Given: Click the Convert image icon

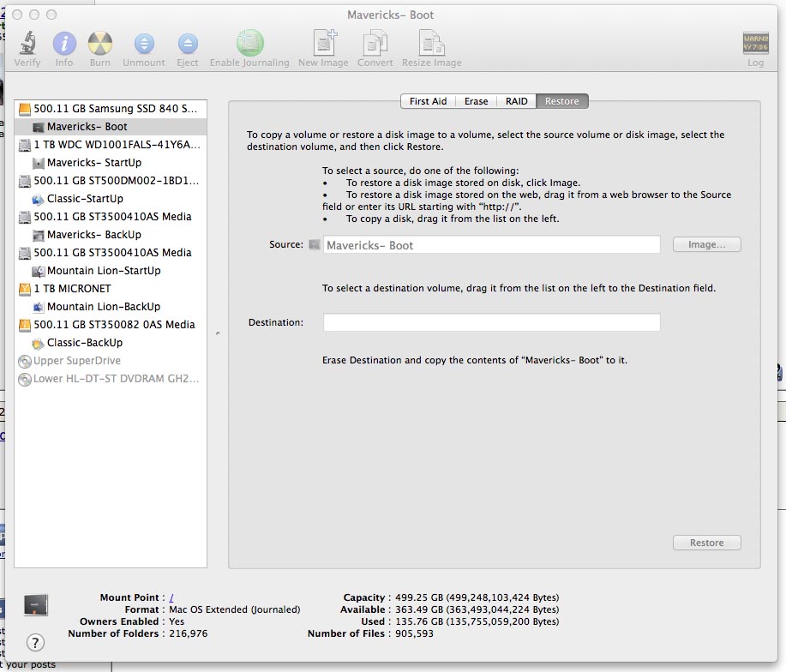Looking at the screenshot, I should 375,43.
